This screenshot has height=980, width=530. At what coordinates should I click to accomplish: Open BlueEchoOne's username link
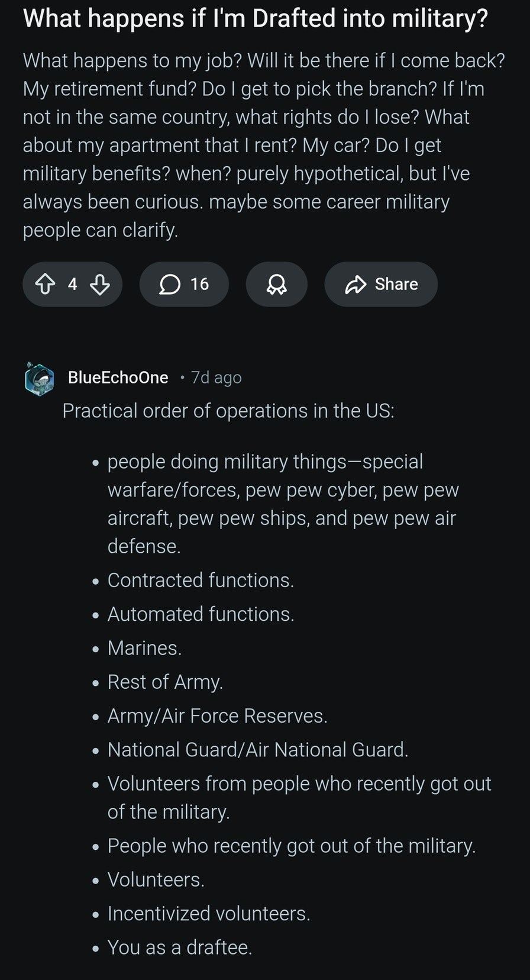pyautogui.click(x=118, y=378)
